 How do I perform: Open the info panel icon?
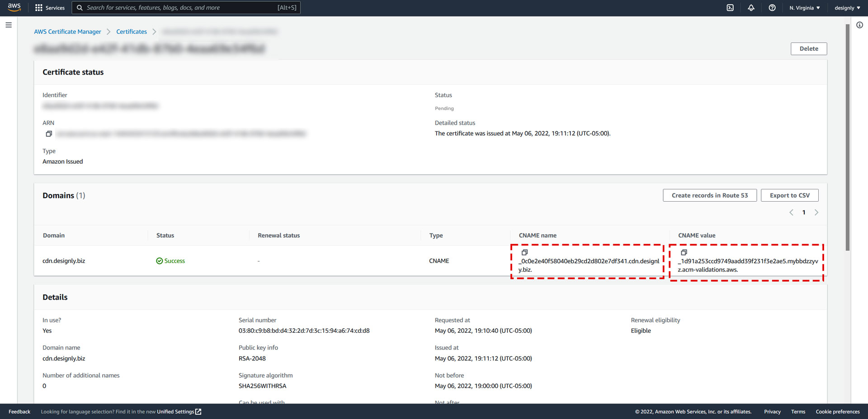pos(859,25)
